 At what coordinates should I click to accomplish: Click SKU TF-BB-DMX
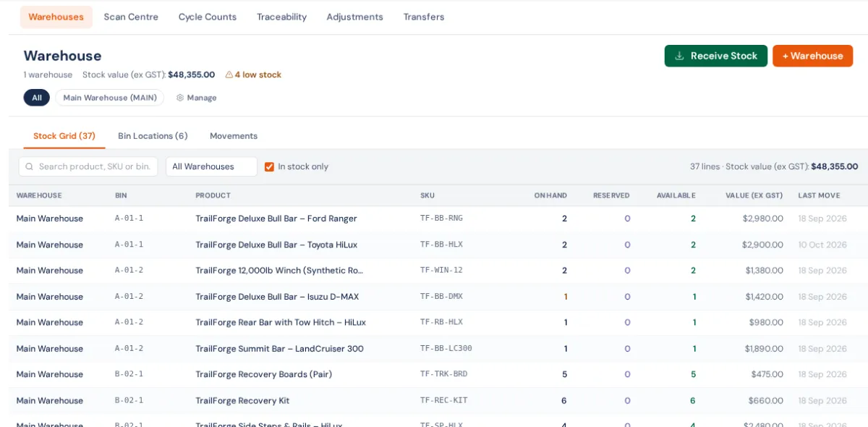point(441,297)
